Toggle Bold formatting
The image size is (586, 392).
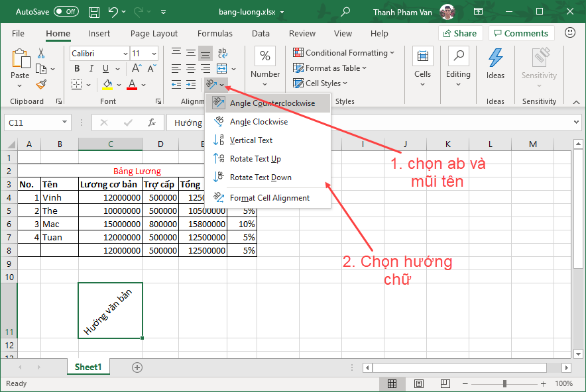pyautogui.click(x=77, y=69)
